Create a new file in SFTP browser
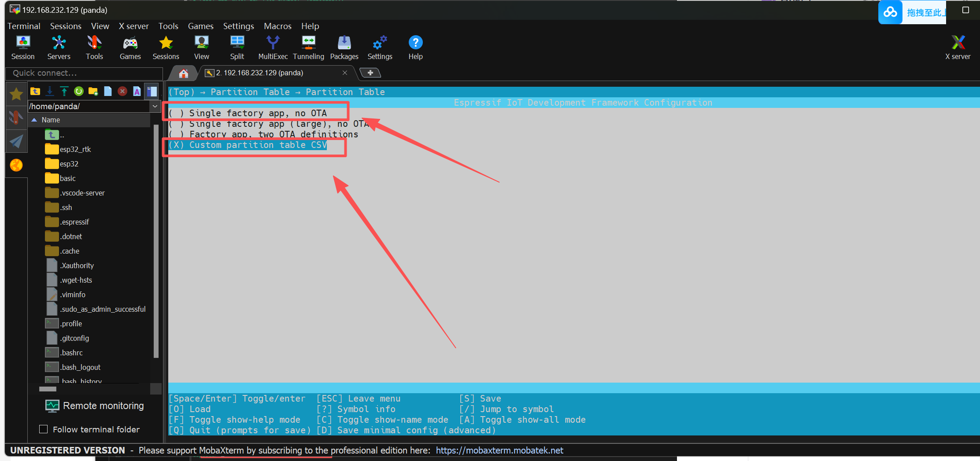This screenshot has width=980, height=461. click(108, 91)
